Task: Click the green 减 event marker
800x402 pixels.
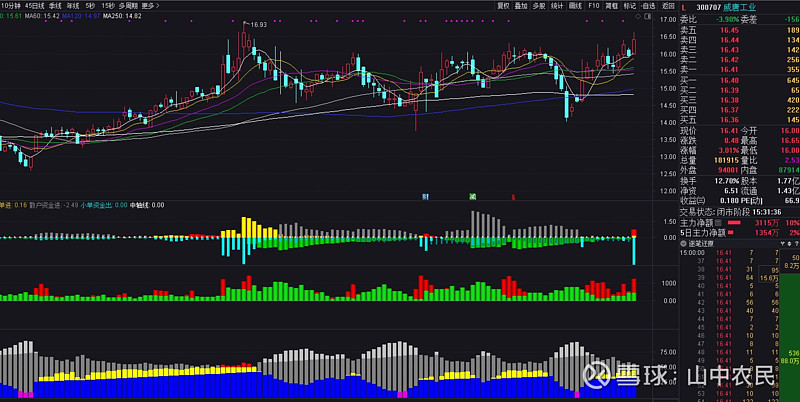Action: [x=473, y=197]
